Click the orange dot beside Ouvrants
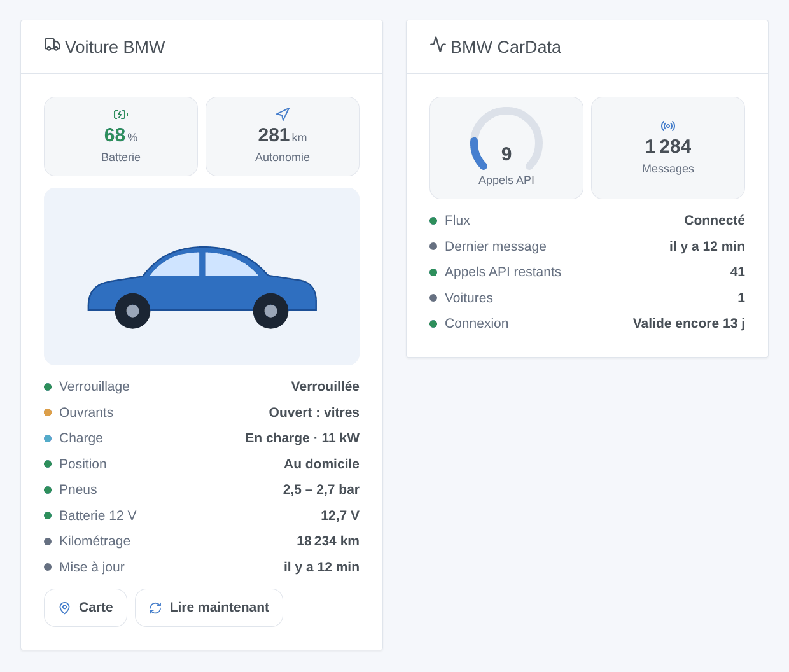This screenshot has width=789, height=672. [48, 412]
